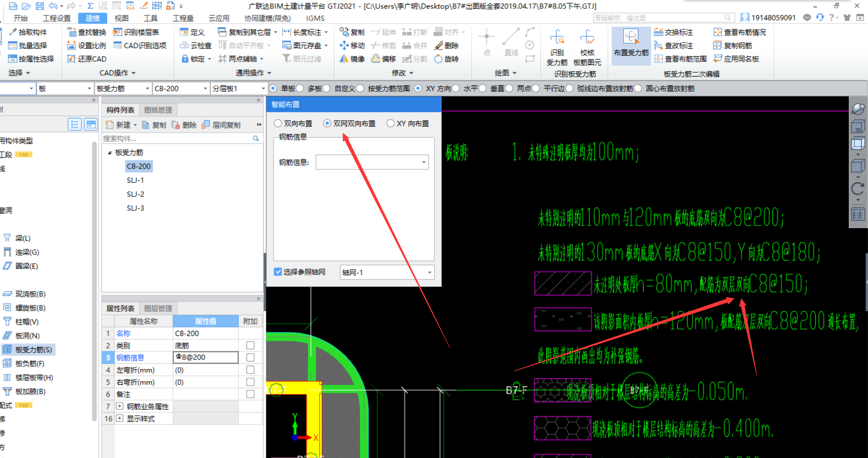868x458 pixels.
Task: Click the 复制 copy tool in 修改 group
Action: tap(352, 32)
